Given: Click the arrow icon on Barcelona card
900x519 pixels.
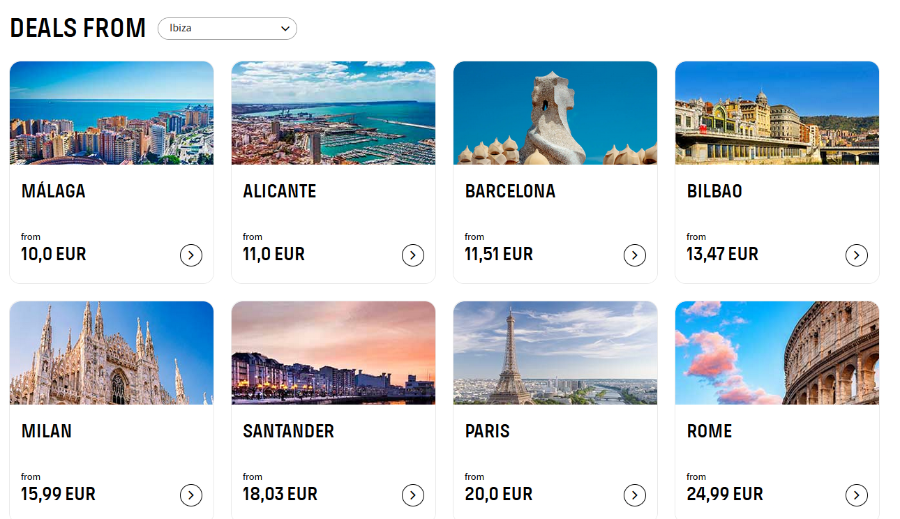Looking at the screenshot, I should (x=635, y=255).
